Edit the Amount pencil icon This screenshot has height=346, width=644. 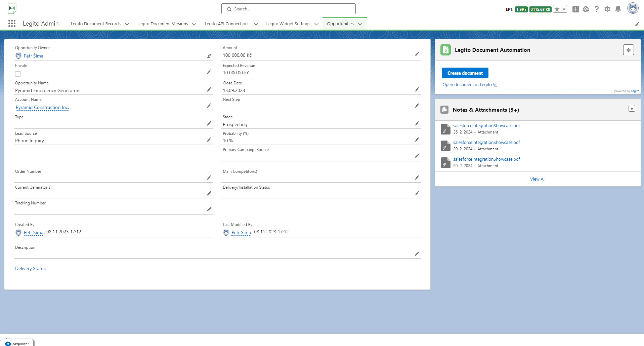pyautogui.click(x=417, y=54)
